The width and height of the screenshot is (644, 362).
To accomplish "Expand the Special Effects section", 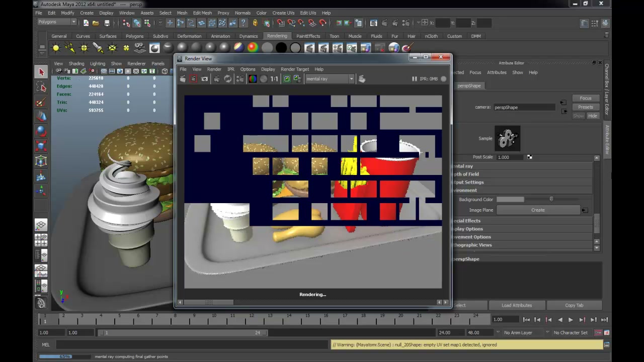I will (x=523, y=221).
